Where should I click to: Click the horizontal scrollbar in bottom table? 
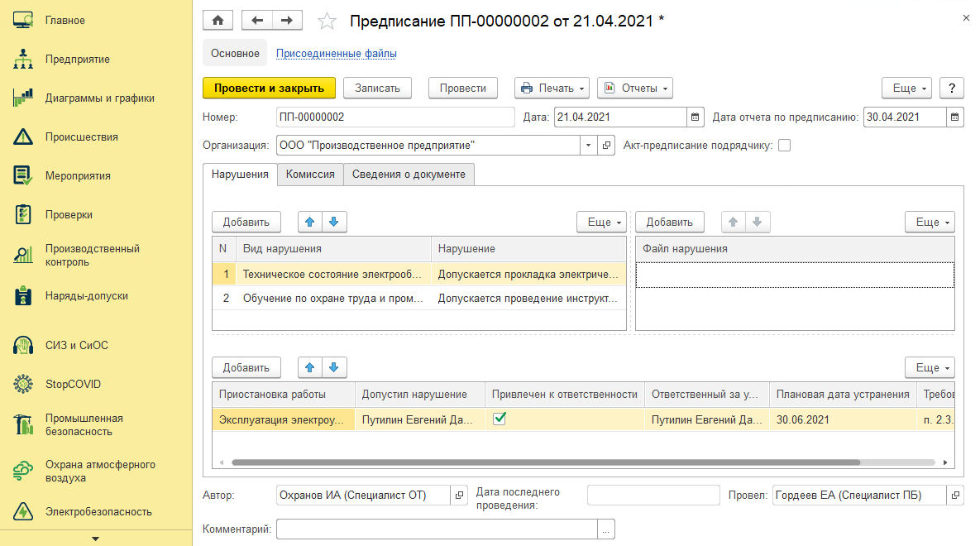point(546,462)
